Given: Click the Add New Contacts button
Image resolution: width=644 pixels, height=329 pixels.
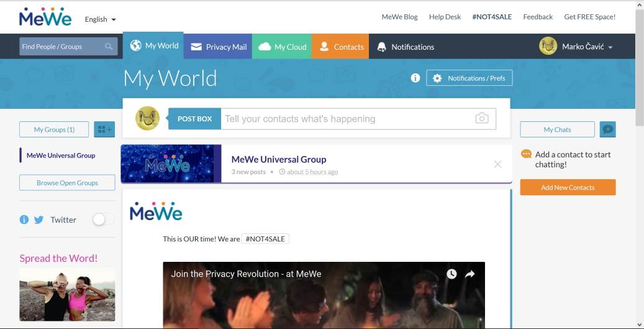Looking at the screenshot, I should 568,187.
